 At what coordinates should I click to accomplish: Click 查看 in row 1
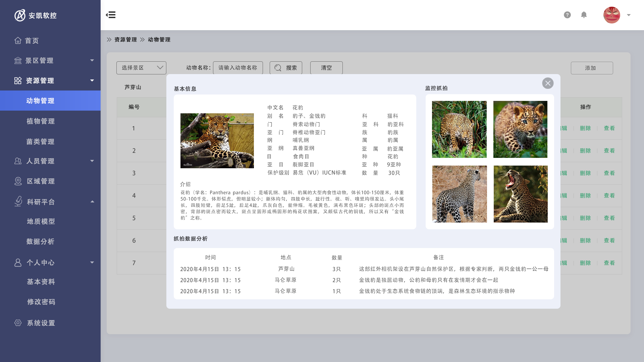pyautogui.click(x=609, y=128)
